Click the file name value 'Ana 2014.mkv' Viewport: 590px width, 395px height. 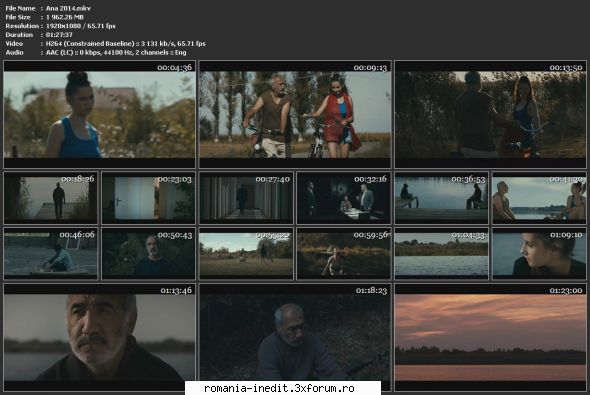tap(68, 8)
